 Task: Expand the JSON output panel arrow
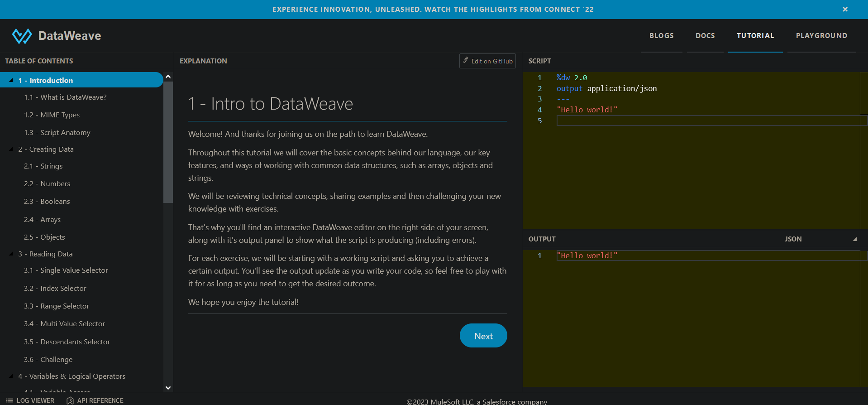pos(855,239)
